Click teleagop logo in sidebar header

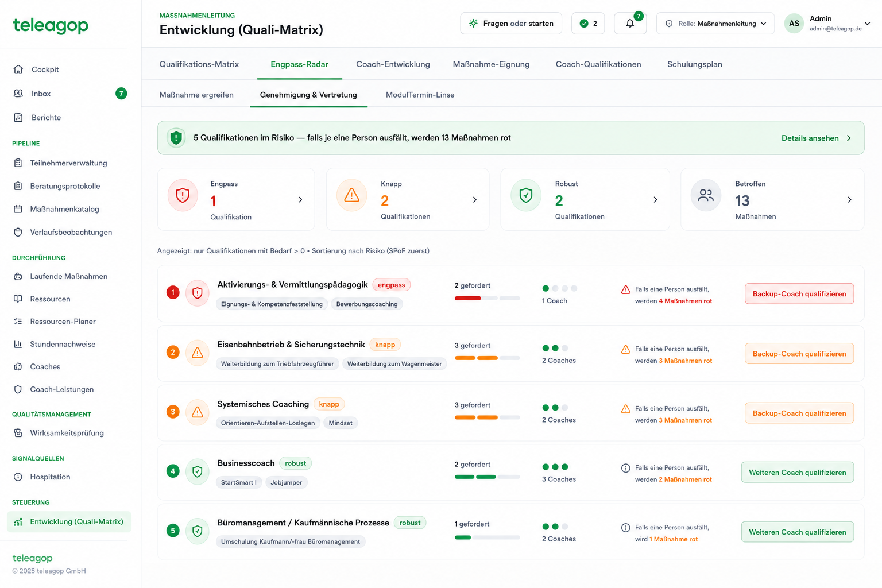[51, 25]
